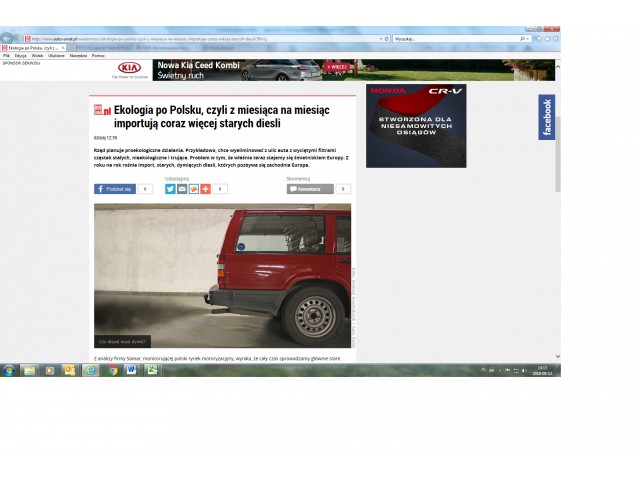
Task: Open the Plik menu
Action: tap(6, 55)
